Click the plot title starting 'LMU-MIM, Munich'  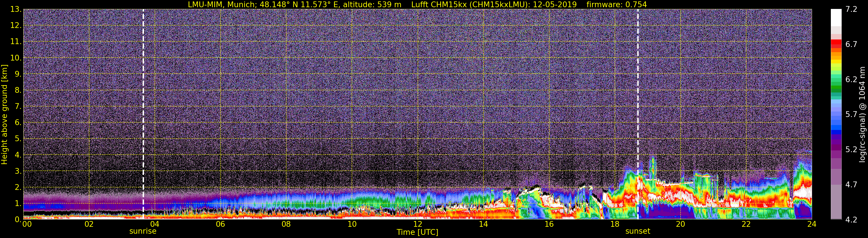(x=417, y=4)
